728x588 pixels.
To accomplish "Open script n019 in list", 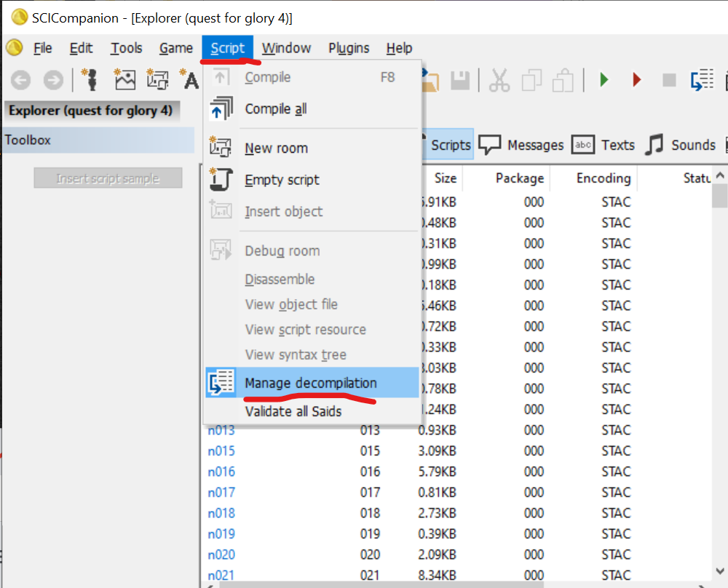I will click(221, 533).
